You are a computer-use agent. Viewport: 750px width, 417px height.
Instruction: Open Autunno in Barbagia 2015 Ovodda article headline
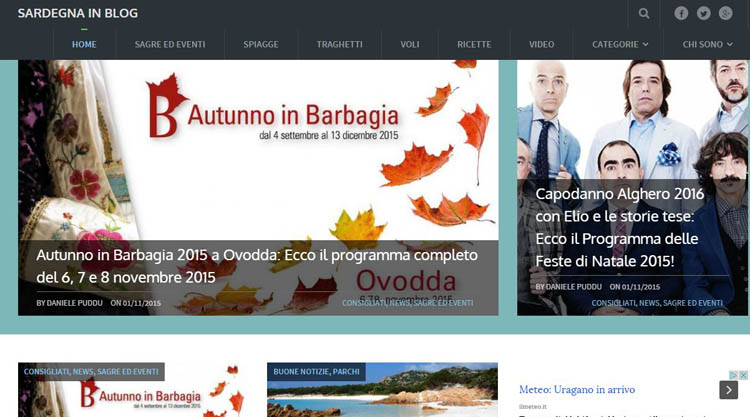tap(257, 266)
